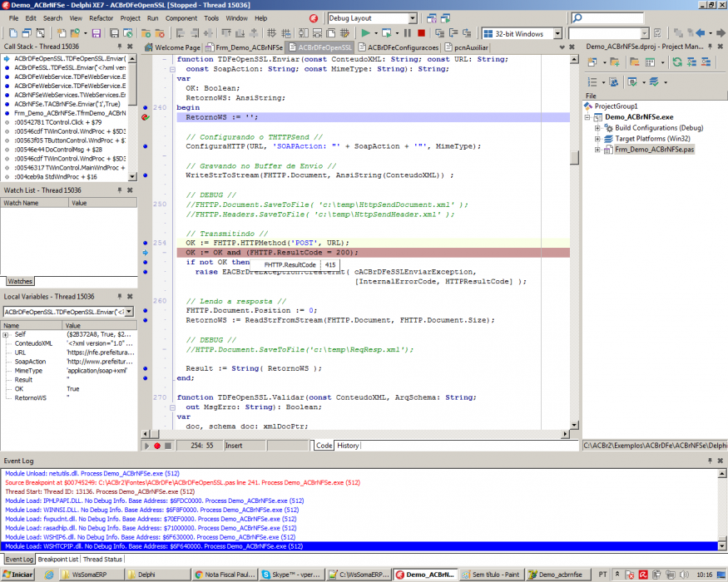728x582 pixels.
Task: Open the Refactor menu
Action: [101, 18]
